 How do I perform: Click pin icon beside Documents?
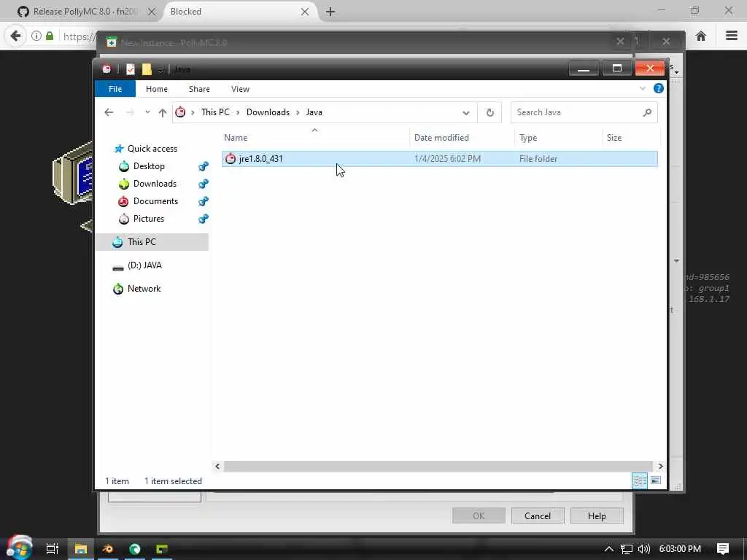tap(203, 201)
